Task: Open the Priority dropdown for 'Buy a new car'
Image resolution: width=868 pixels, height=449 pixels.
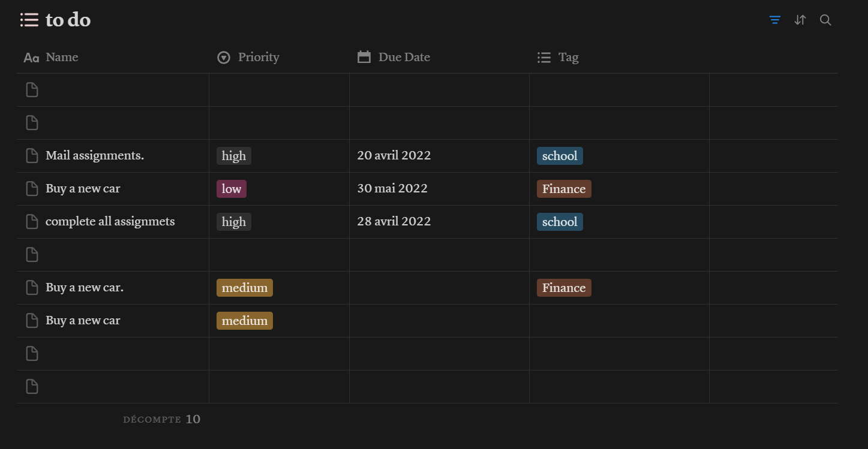Action: pos(244,320)
